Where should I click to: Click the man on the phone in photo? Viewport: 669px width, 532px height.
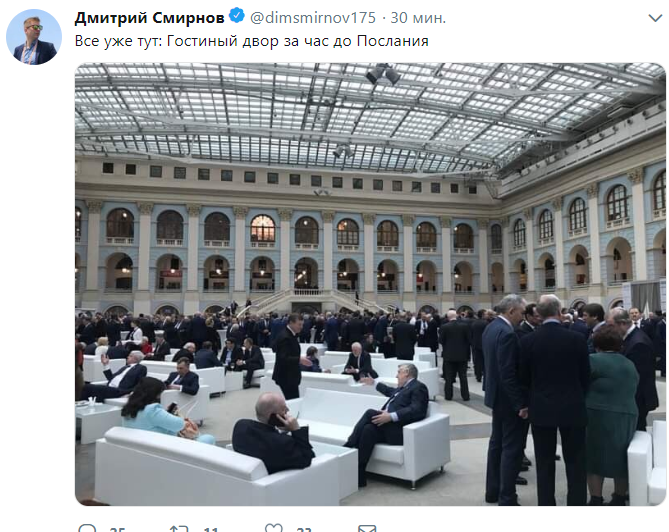(273, 433)
